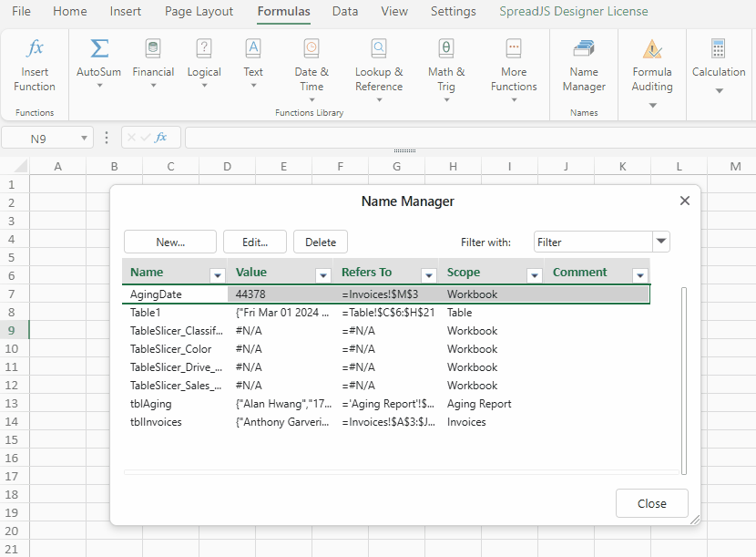This screenshot has width=756, height=557.
Task: Switch to the Data tab
Action: (345, 11)
